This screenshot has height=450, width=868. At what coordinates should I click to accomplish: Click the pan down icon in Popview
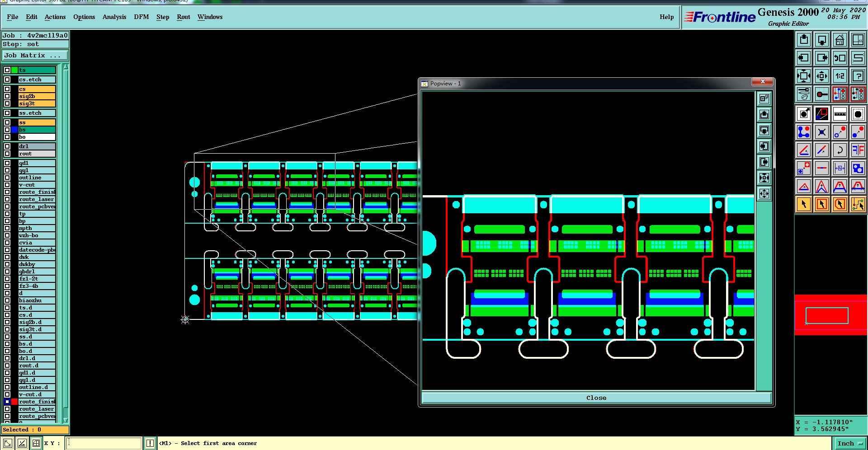click(764, 130)
